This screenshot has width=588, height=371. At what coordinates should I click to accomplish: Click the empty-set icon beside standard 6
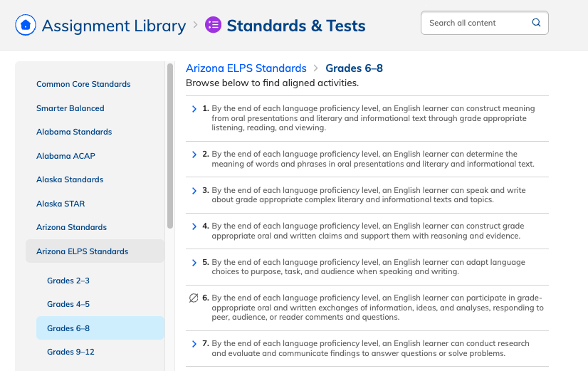194,298
